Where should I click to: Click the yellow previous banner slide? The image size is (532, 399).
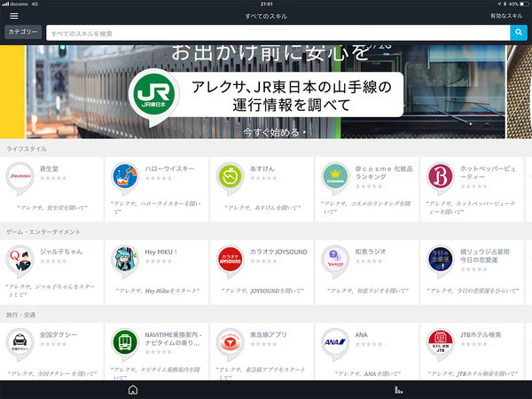[12, 92]
